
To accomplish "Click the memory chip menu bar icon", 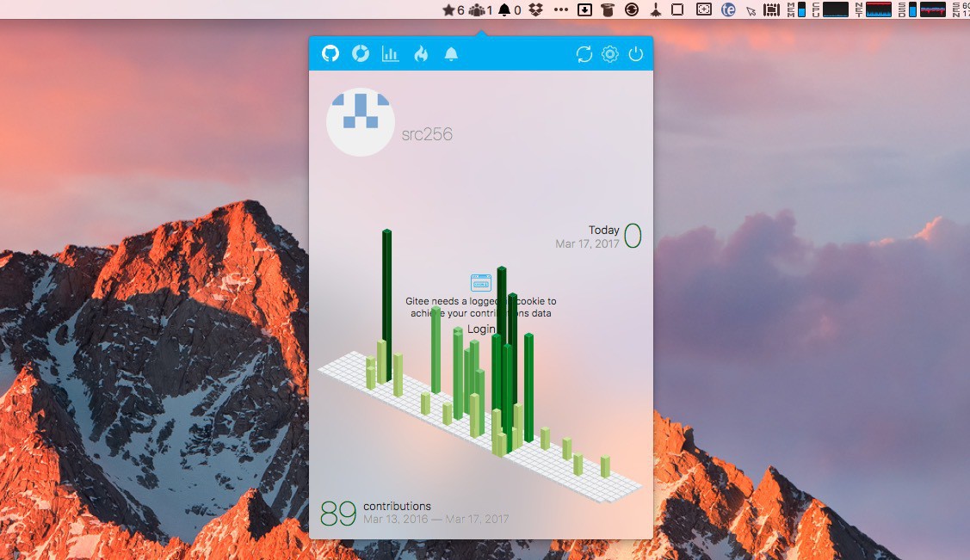I will [771, 9].
